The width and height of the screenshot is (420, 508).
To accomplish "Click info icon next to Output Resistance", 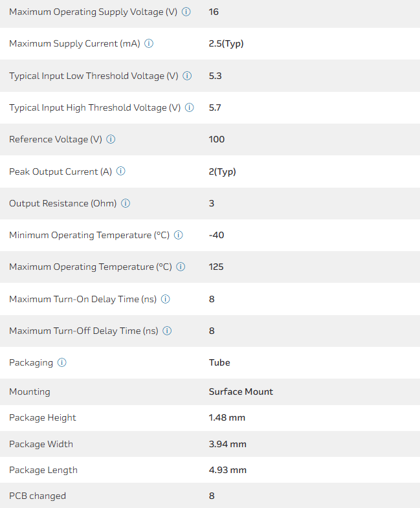I will pos(126,203).
